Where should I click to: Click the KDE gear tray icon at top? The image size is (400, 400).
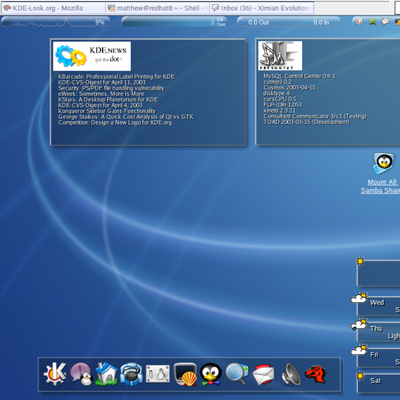point(359,21)
